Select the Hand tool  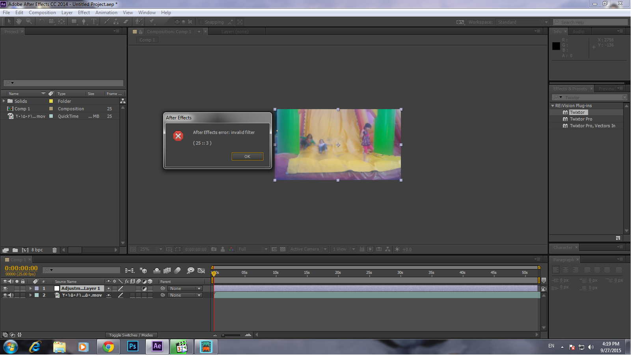19,22
